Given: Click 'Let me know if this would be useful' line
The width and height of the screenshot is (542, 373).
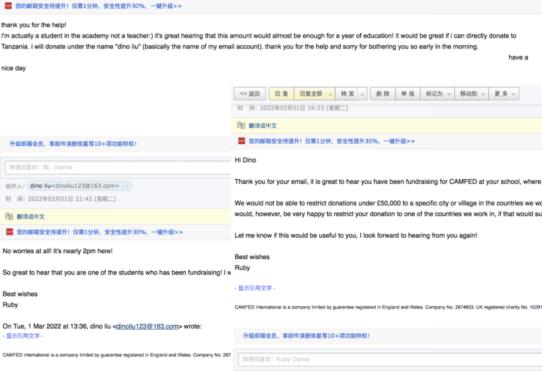Looking at the screenshot, I should click(356, 235).
